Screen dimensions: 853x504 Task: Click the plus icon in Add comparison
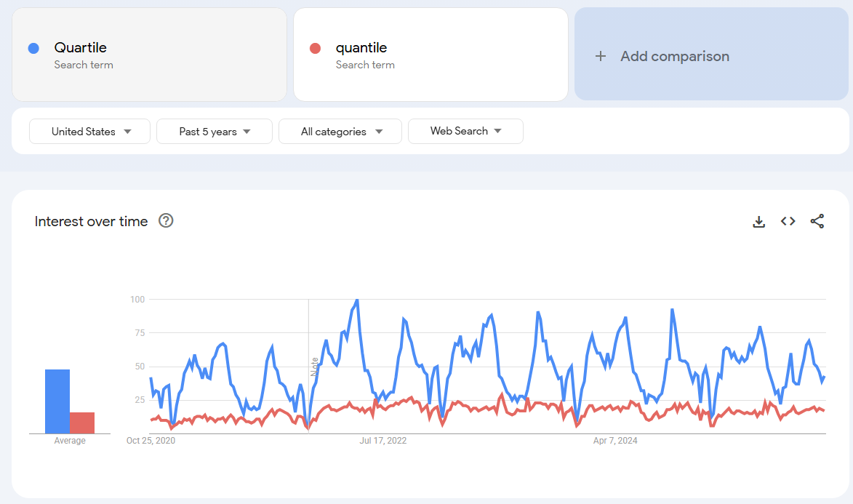pos(600,56)
